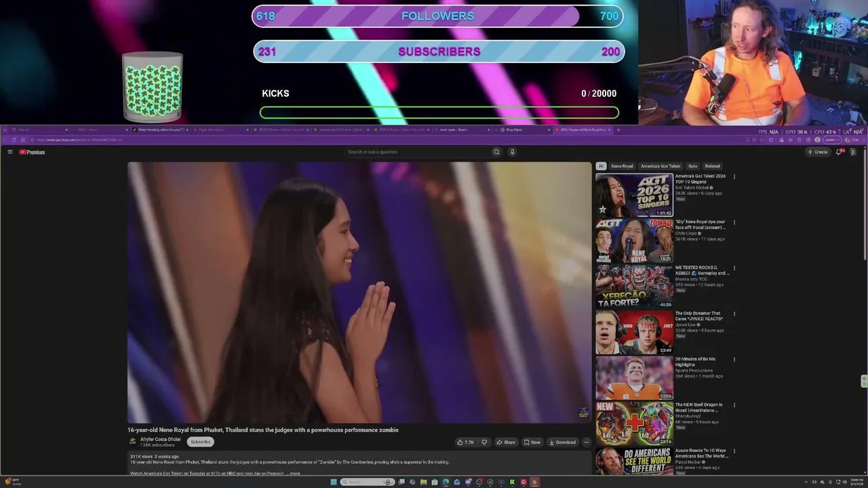Open the account avatar menu
This screenshot has width=868, height=488.
tap(853, 152)
